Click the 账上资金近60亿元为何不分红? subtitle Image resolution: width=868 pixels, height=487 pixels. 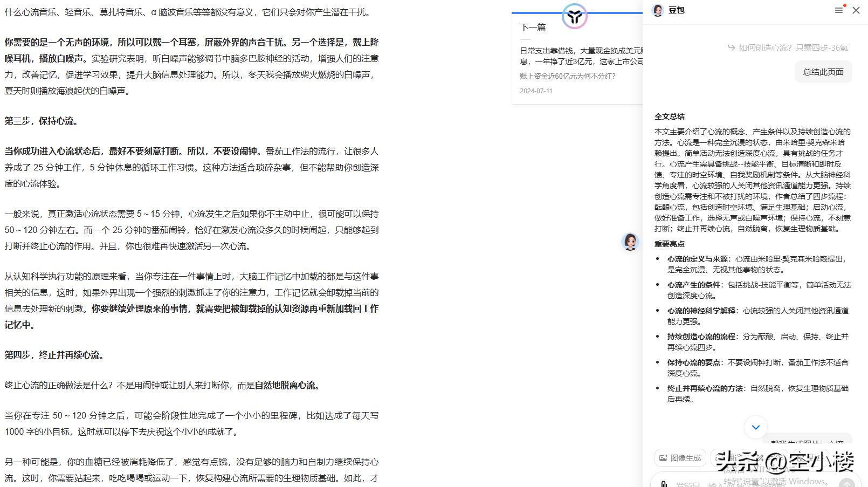pos(568,76)
